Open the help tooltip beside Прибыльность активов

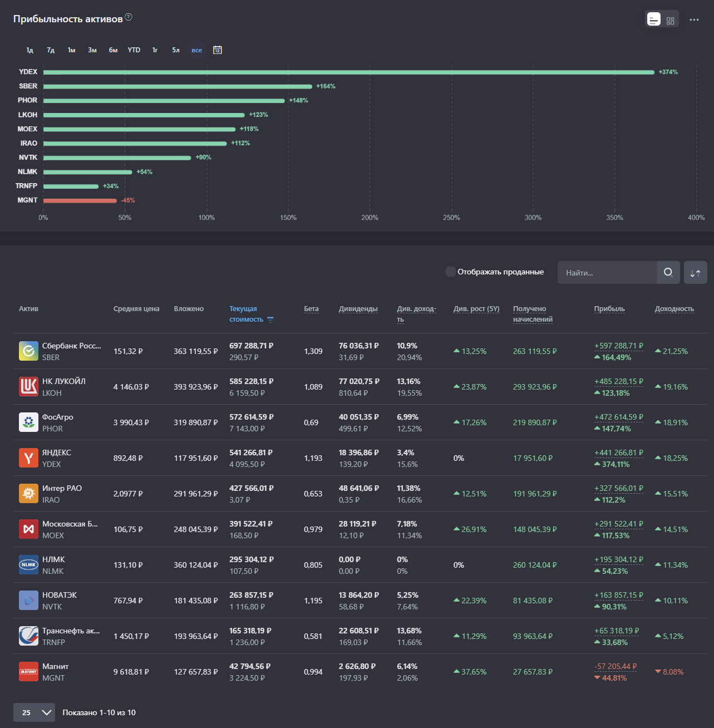click(x=129, y=17)
